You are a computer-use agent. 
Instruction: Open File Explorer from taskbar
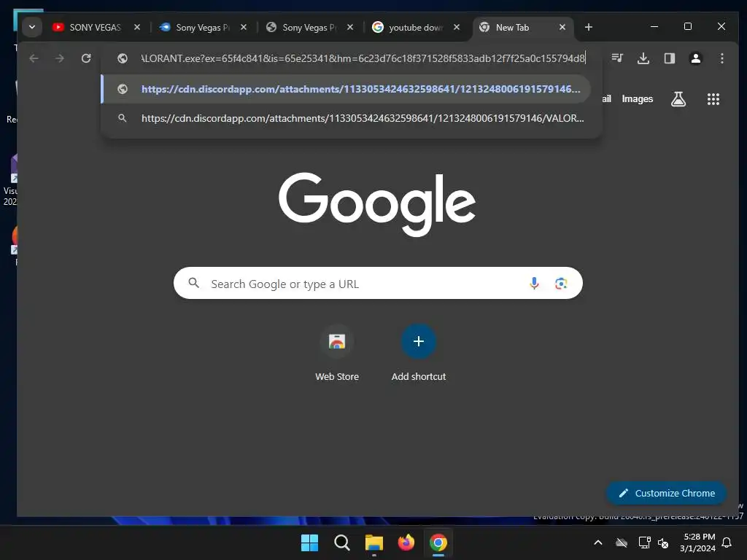[374, 542]
